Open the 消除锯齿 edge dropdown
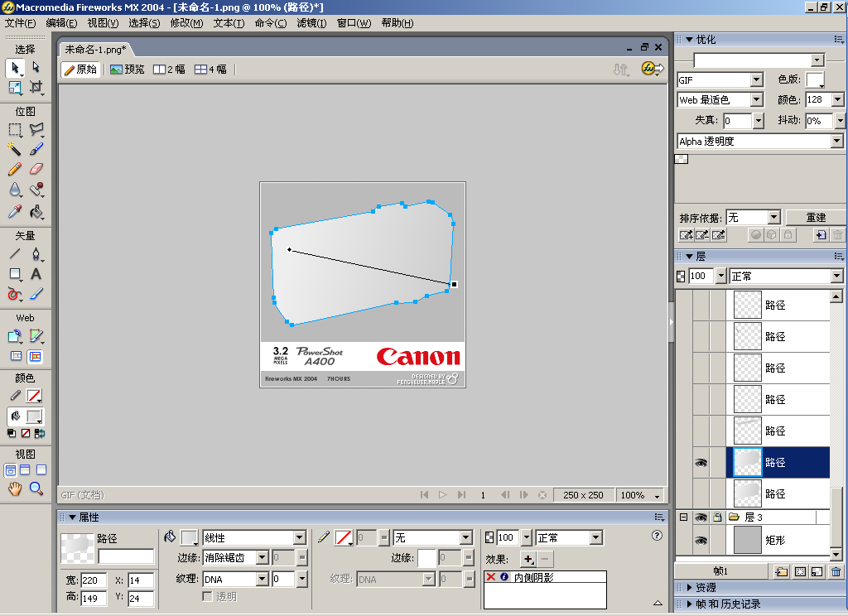848x616 pixels. pyautogui.click(x=263, y=557)
